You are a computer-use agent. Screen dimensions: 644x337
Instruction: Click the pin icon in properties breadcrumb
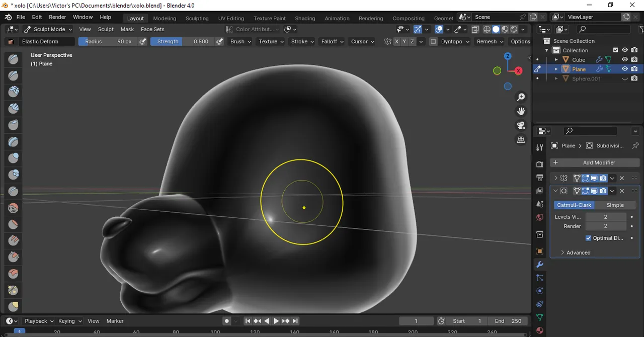tap(635, 146)
